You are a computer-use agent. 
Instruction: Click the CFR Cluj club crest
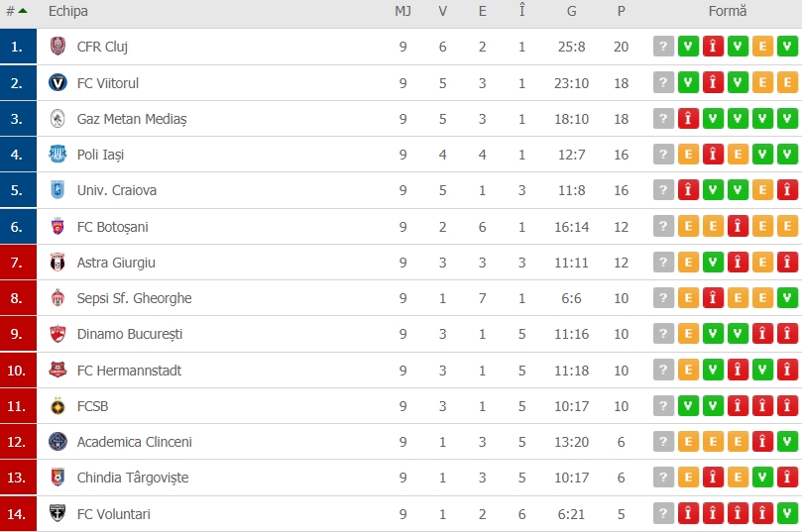57,47
